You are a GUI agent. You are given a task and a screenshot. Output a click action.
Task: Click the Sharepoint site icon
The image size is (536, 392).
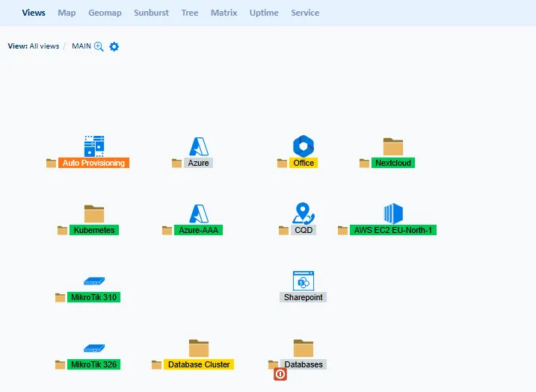tap(304, 281)
